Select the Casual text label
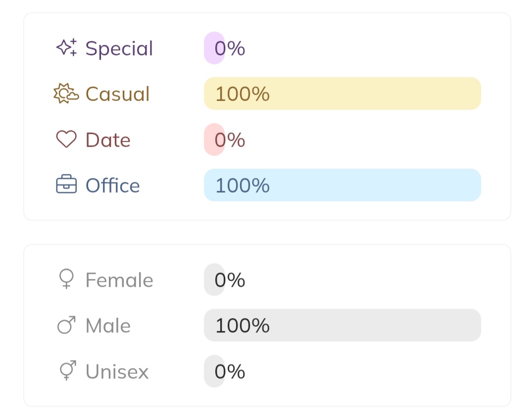This screenshot has height=415, width=532. coord(117,94)
